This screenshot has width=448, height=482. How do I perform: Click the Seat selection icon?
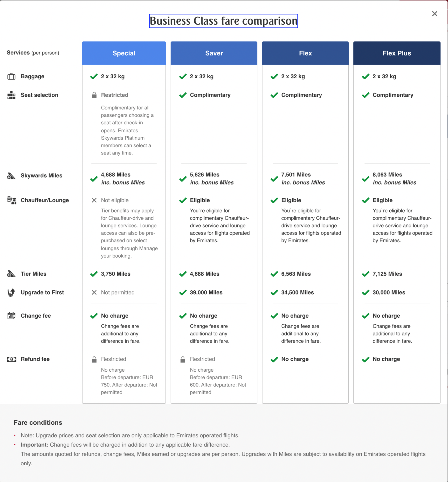pos(11,95)
